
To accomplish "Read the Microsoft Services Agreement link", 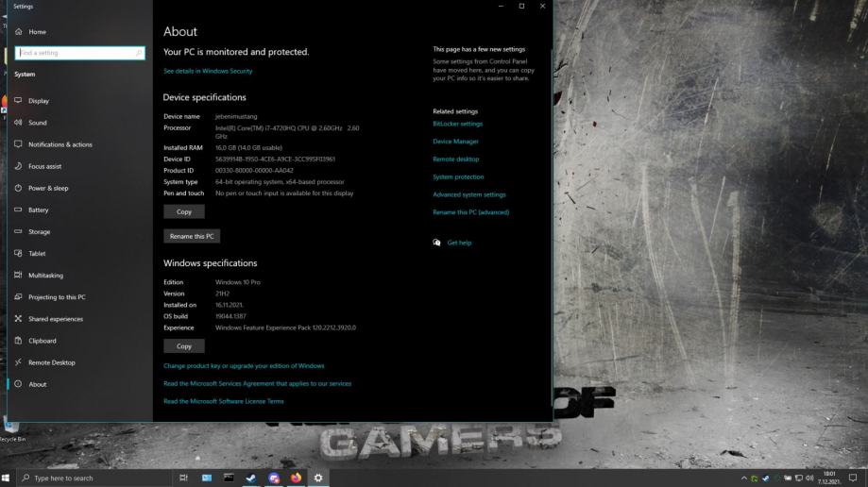I will pos(257,383).
